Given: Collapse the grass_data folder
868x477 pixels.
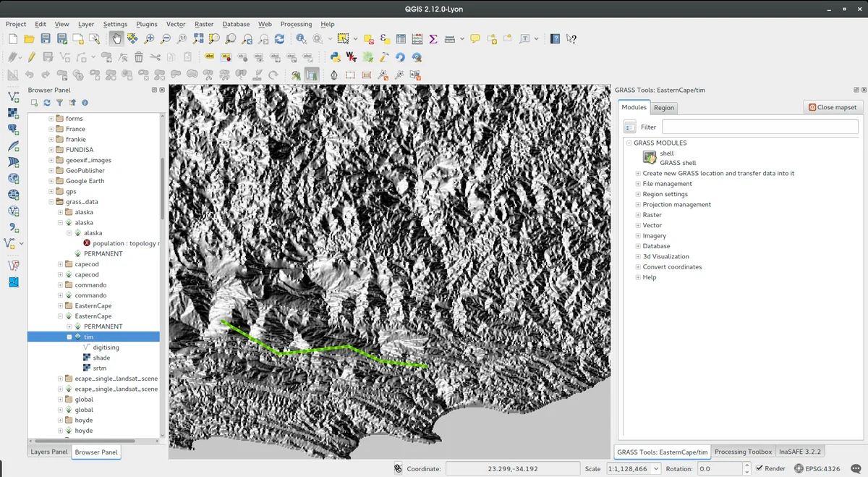Looking at the screenshot, I should tap(51, 202).
